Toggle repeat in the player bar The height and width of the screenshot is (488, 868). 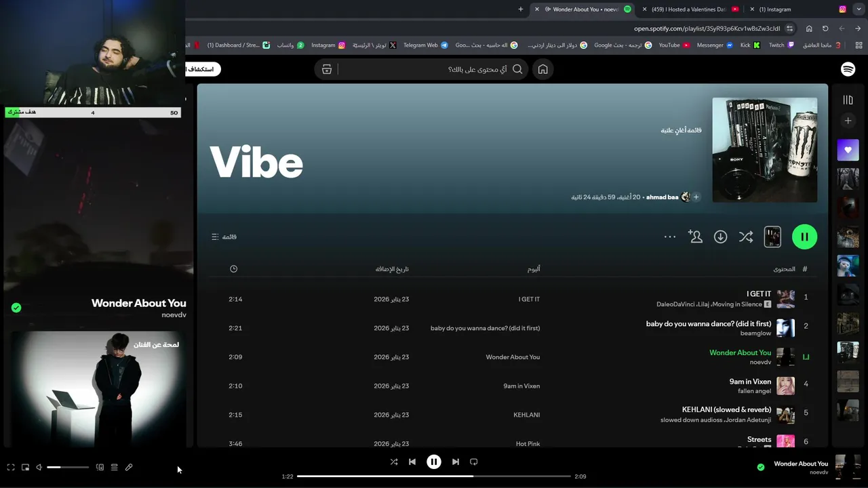tap(474, 462)
